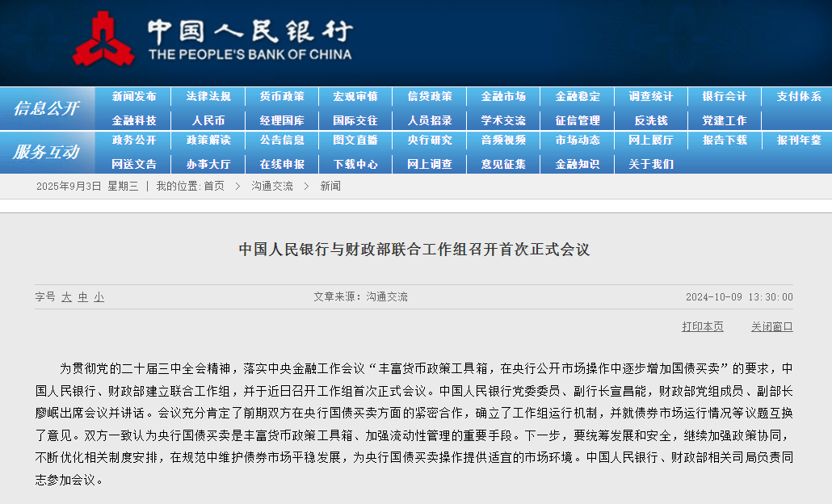Set font size to 小

pos(99,297)
